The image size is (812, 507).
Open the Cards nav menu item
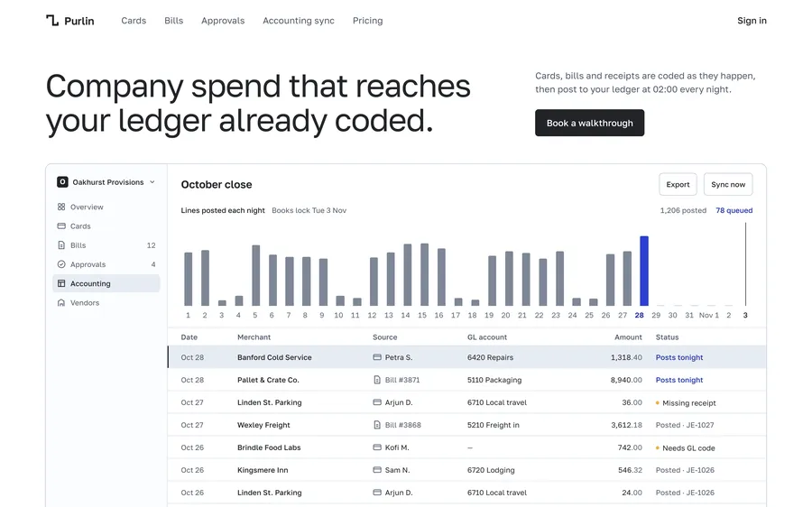[x=134, y=21]
